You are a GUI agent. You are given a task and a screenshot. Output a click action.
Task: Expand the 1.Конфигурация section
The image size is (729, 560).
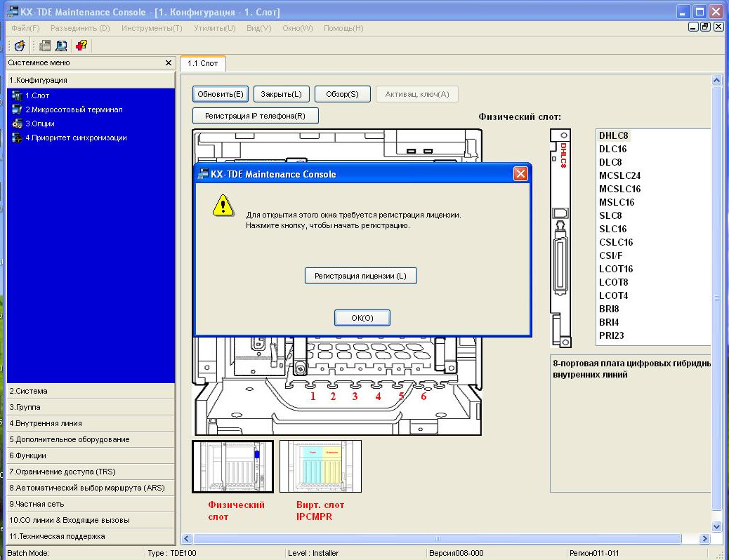[x=91, y=80]
